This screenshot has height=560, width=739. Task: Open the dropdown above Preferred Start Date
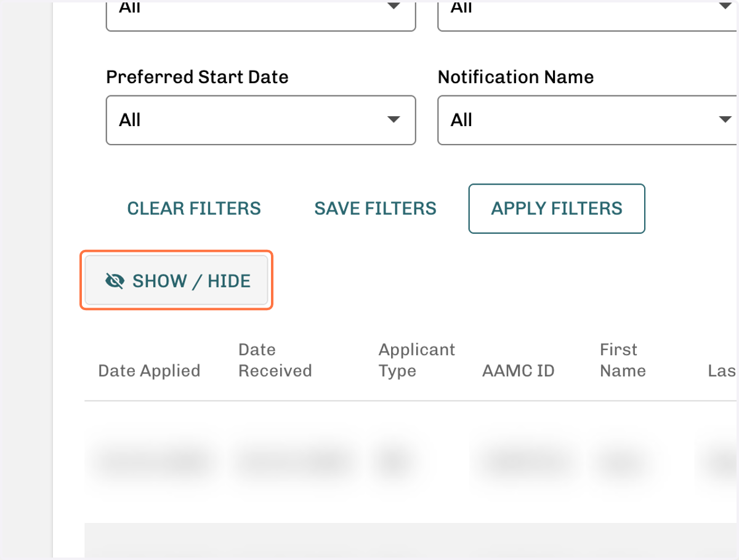261,15
